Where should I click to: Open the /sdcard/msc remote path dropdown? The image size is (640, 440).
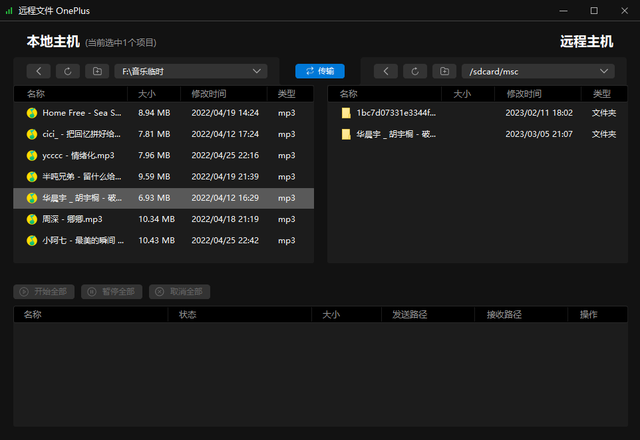click(x=604, y=71)
